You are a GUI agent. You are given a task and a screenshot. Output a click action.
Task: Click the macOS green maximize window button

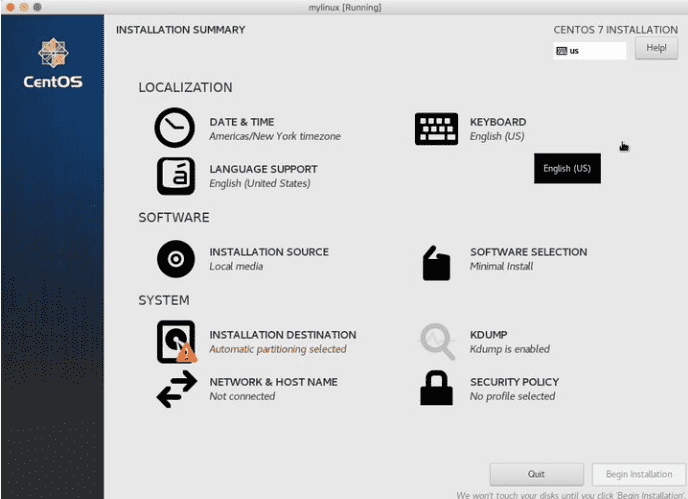38,7
